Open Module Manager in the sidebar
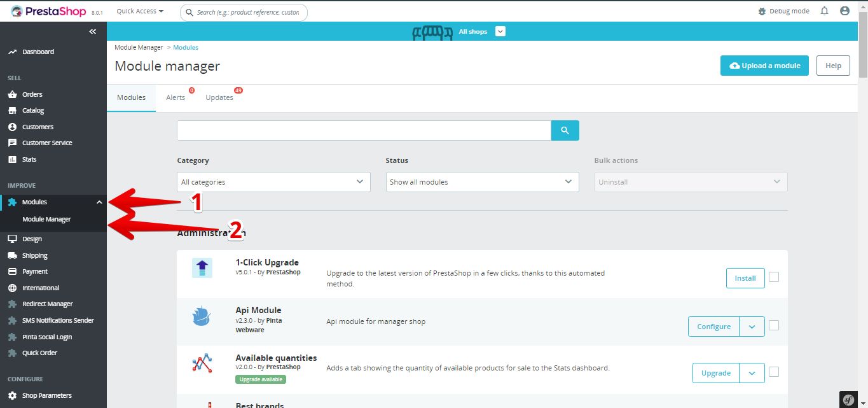 coord(46,220)
